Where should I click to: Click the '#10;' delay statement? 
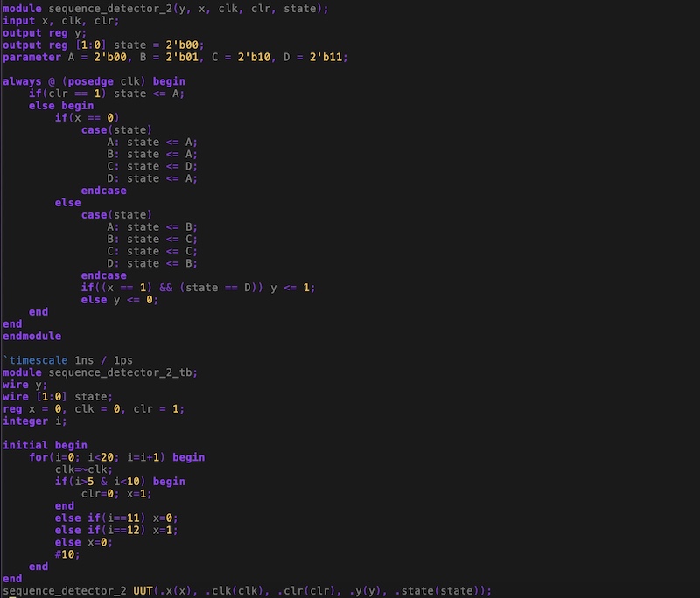[x=67, y=554]
